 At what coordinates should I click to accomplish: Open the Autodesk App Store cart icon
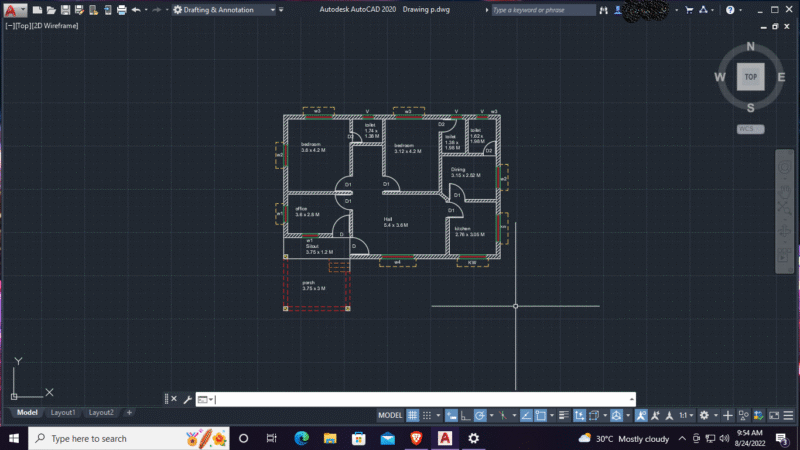click(689, 10)
